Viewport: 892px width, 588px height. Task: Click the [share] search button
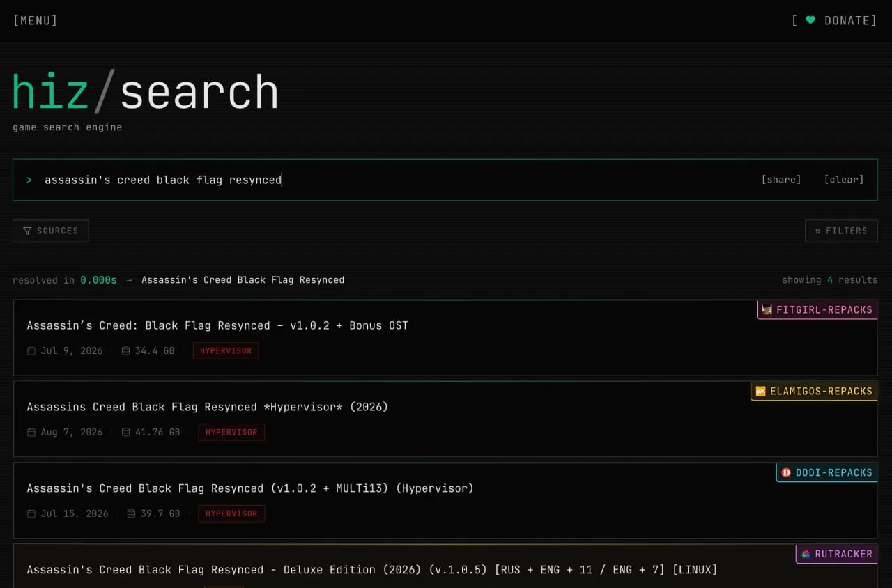[x=781, y=180]
